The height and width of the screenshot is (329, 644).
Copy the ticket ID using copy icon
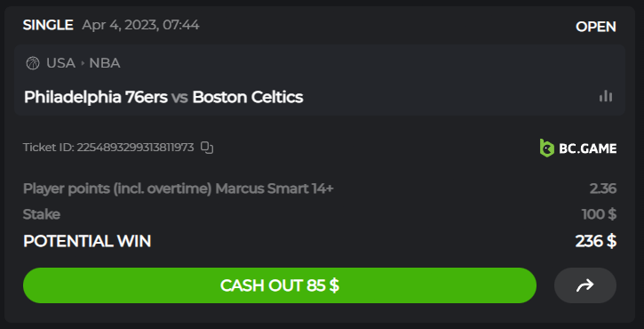207,148
